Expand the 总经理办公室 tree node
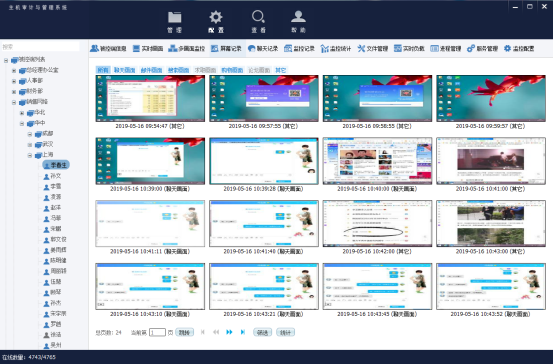The height and width of the screenshot is (364, 554). tap(14, 71)
